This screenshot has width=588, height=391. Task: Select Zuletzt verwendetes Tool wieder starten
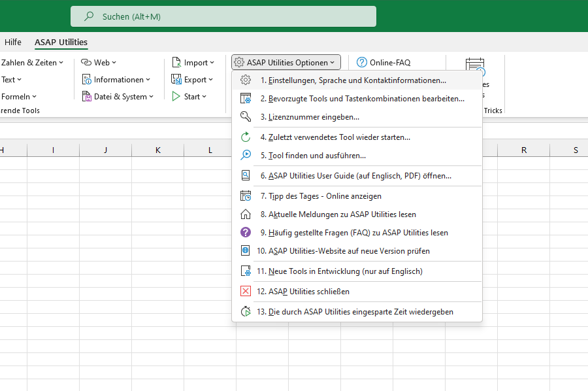pyautogui.click(x=357, y=137)
